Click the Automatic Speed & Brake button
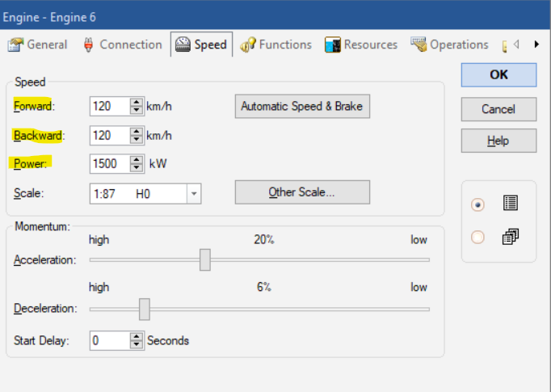This screenshot has height=392, width=551. 302,106
